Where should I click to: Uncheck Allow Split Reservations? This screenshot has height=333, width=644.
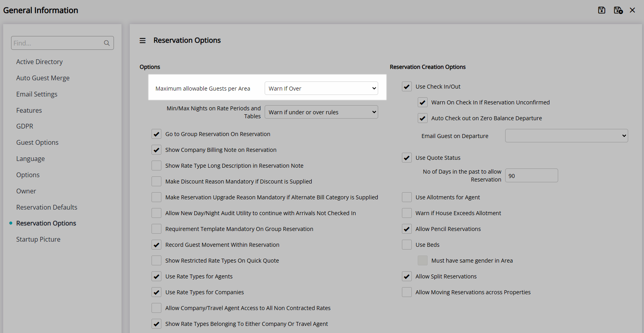[x=407, y=276]
